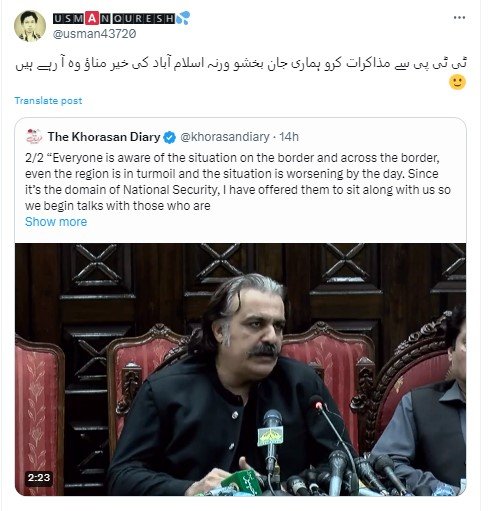Click the smiley emoji in the Urdu post
This screenshot has height=511, width=497.
(x=457, y=82)
